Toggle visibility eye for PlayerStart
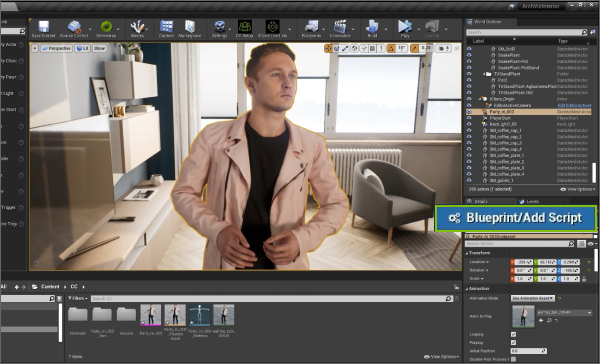 point(469,118)
